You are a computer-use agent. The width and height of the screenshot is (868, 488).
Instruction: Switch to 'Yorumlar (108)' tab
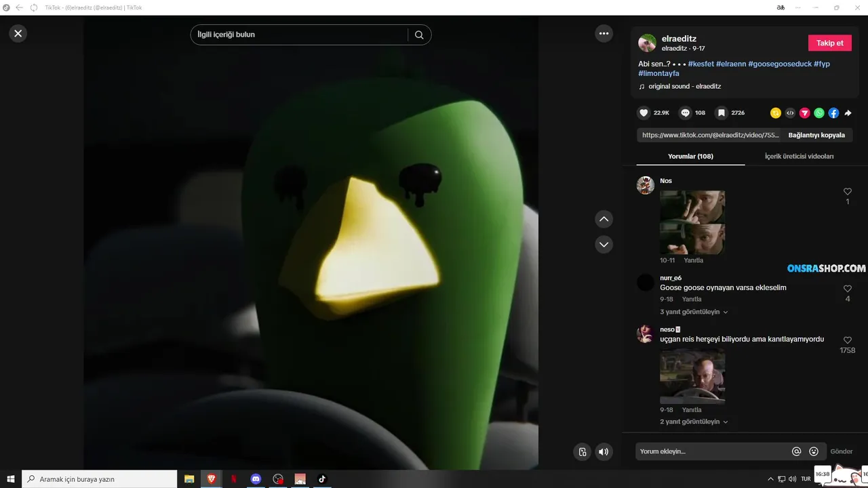coord(690,156)
